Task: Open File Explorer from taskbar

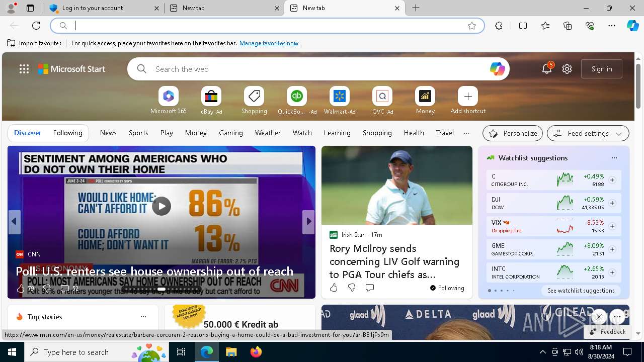Action: 231,352
